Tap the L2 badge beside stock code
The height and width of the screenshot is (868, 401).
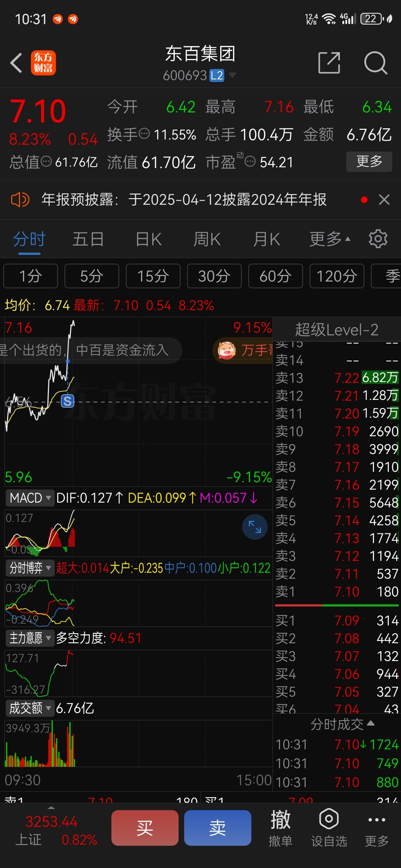tap(217, 76)
